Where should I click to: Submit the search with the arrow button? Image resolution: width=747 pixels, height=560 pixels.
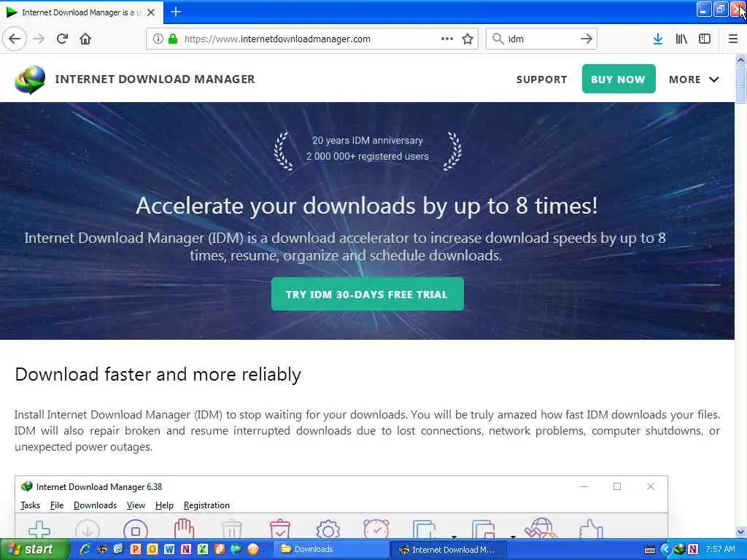587,39
